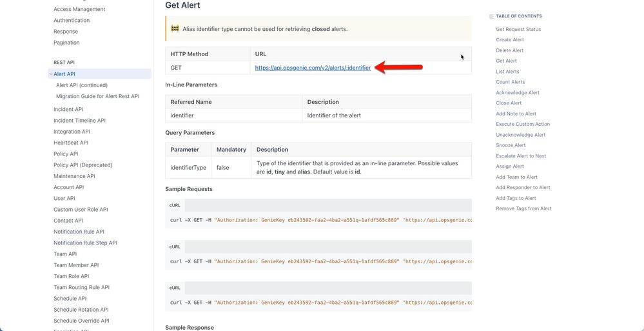Click the 'identifier' Referred Name table cell
Viewport: 644px width, 331px height.
point(234,115)
